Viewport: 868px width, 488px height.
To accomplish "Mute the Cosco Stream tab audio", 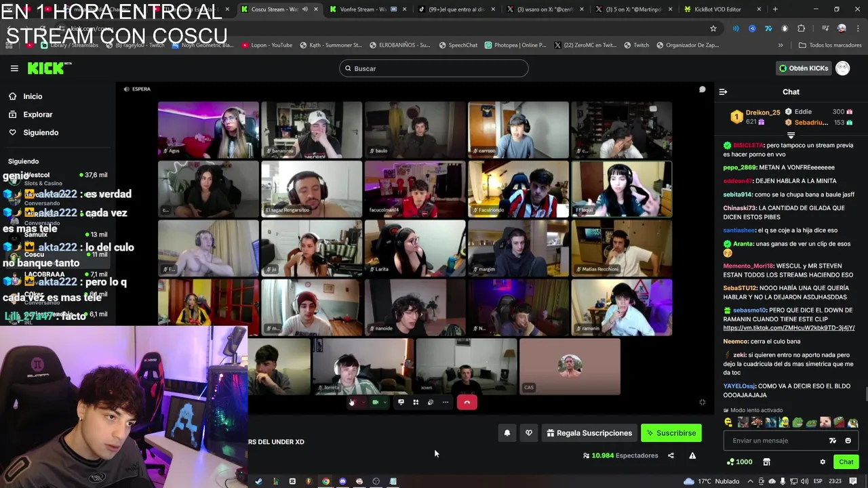I will 304,9.
